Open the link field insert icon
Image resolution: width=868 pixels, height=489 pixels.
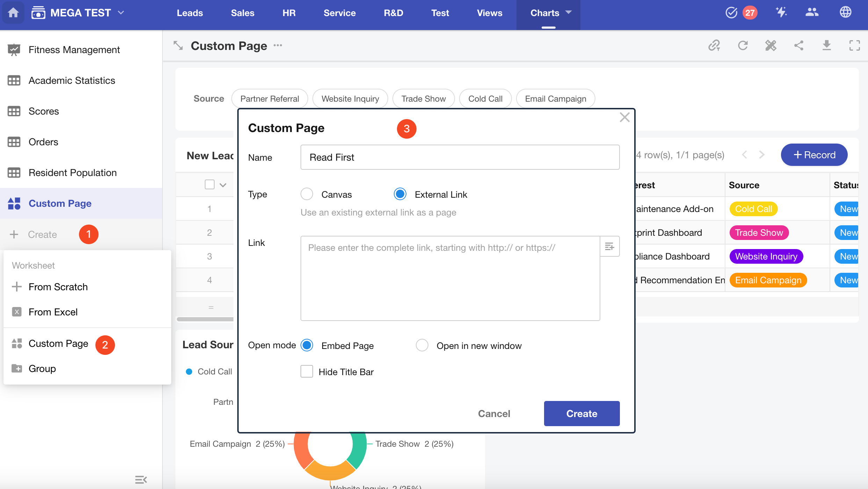[609, 247]
